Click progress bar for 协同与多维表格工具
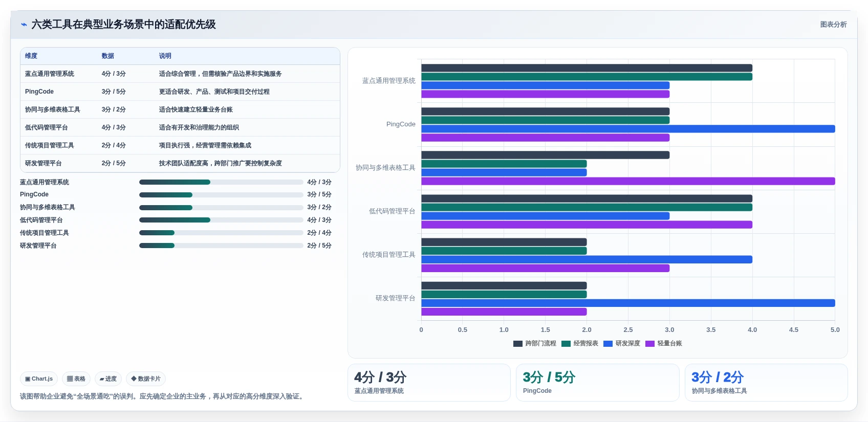The width and height of the screenshot is (868, 422). coord(221,208)
